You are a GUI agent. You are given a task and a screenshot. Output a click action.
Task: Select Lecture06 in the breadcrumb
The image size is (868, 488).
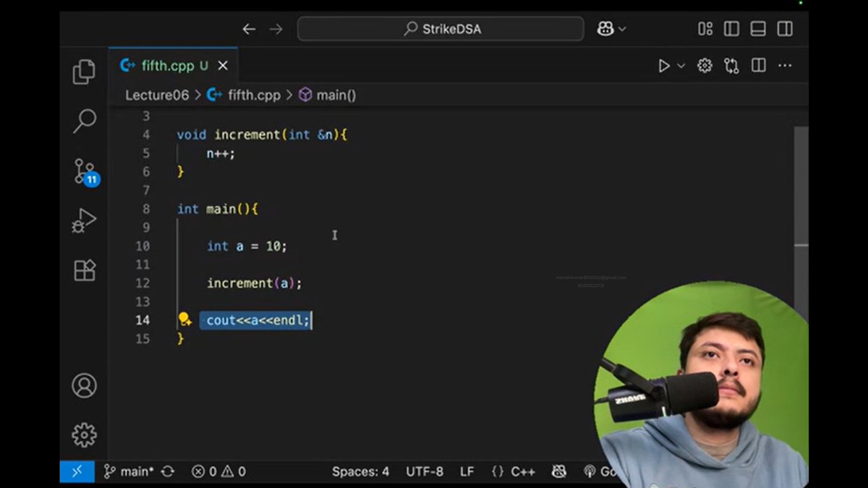point(157,95)
